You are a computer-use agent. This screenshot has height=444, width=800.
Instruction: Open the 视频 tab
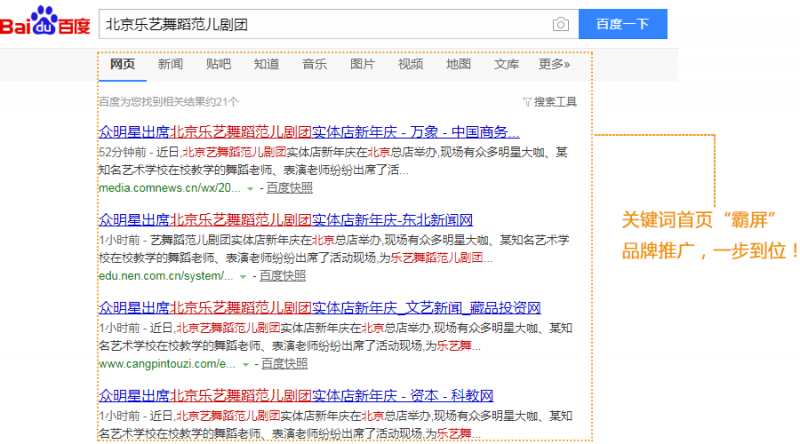click(x=410, y=65)
